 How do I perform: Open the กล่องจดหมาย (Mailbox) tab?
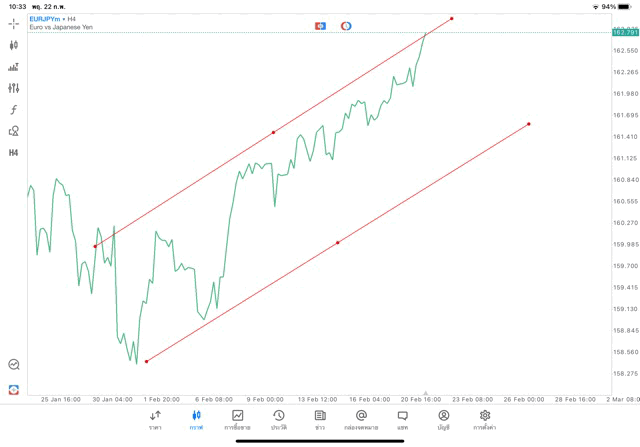click(361, 419)
